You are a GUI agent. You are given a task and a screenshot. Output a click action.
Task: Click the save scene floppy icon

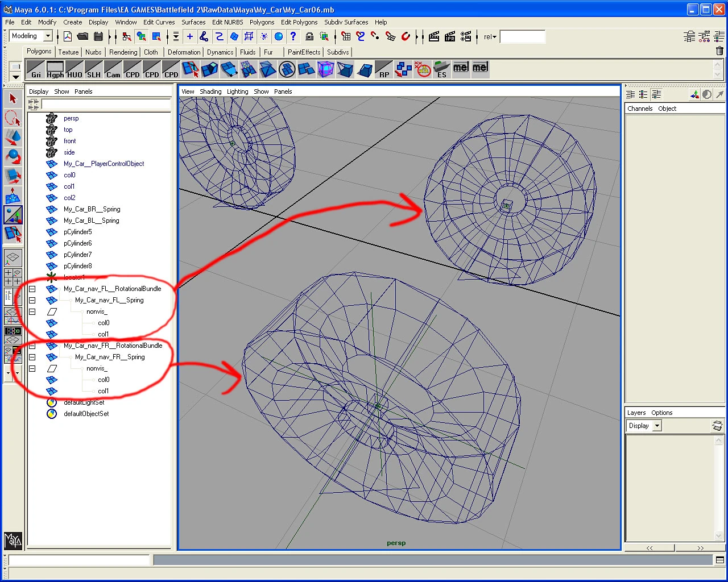pos(98,37)
